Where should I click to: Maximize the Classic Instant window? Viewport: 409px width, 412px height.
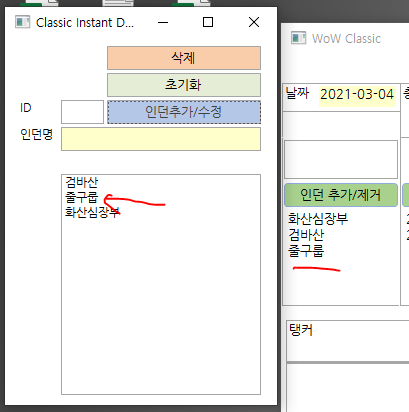point(208,22)
